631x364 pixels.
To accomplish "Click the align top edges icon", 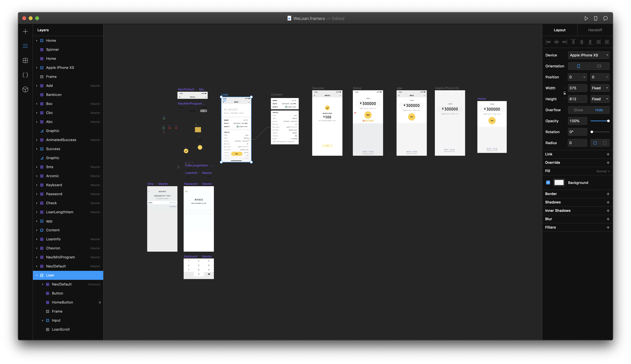I will pos(573,42).
